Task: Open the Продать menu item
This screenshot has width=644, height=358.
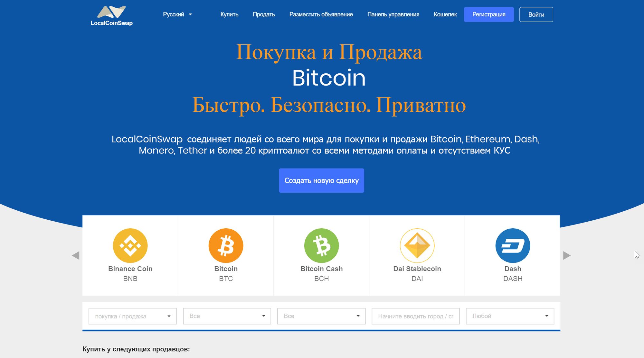Action: [264, 14]
